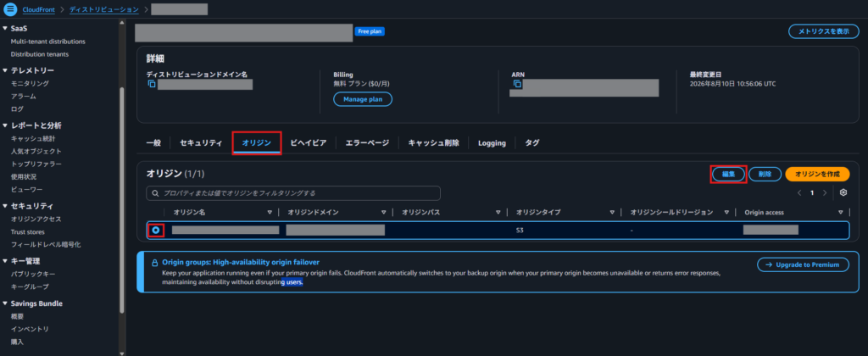This screenshot has width=868, height=356.
Task: Sort by Origin access column
Action: coord(840,212)
